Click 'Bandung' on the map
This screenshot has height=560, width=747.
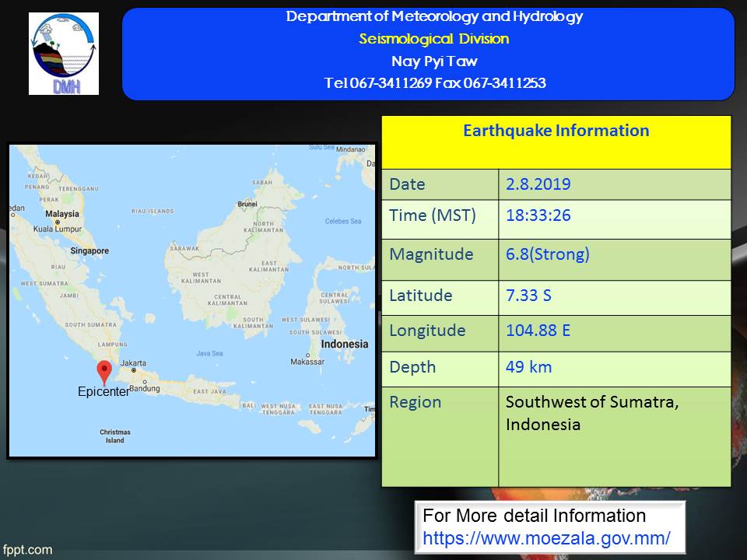145,389
